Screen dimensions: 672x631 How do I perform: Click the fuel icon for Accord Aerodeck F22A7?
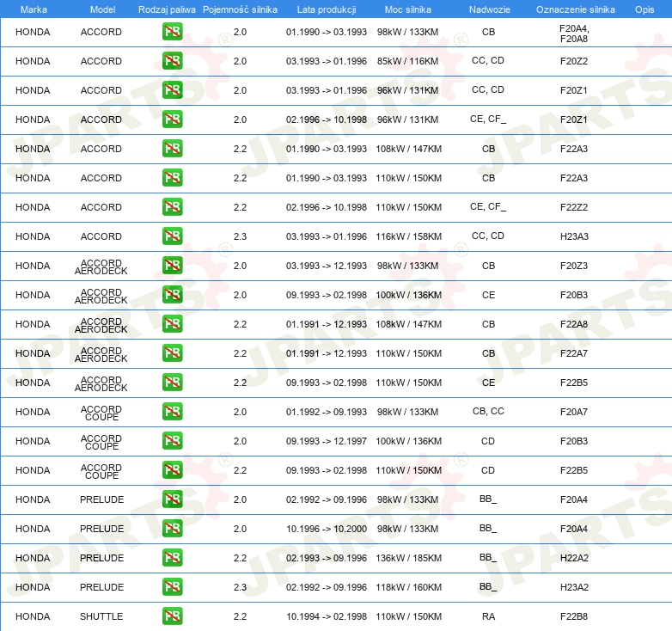172,353
